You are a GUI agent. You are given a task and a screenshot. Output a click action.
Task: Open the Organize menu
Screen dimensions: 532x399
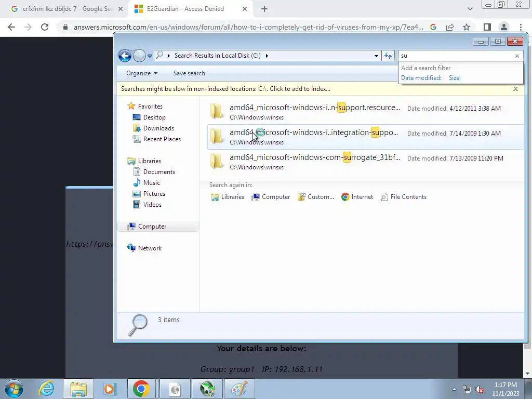[142, 73]
